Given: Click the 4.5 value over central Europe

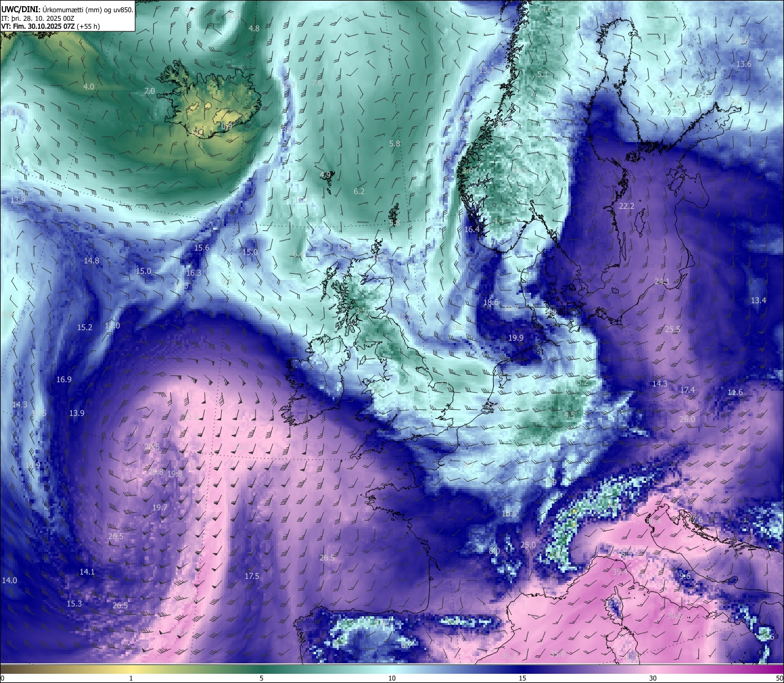Looking at the screenshot, I should (x=570, y=414).
